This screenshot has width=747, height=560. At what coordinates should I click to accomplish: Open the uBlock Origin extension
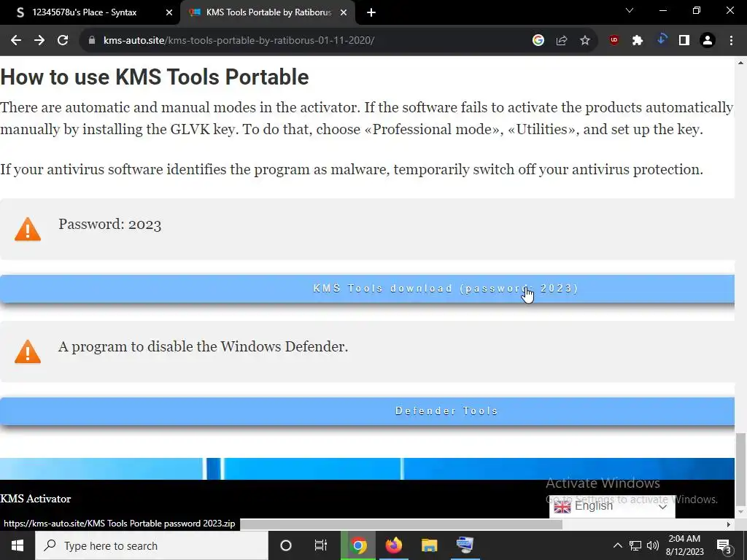coord(614,41)
